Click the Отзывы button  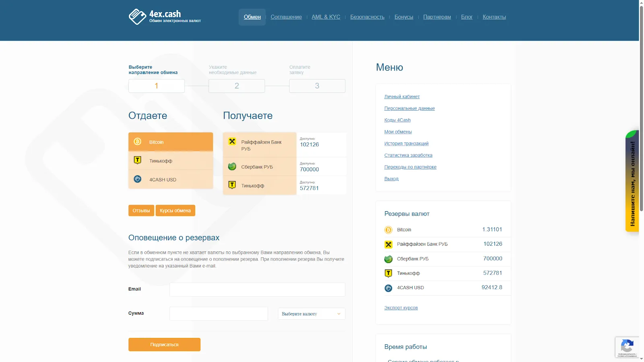(x=141, y=210)
